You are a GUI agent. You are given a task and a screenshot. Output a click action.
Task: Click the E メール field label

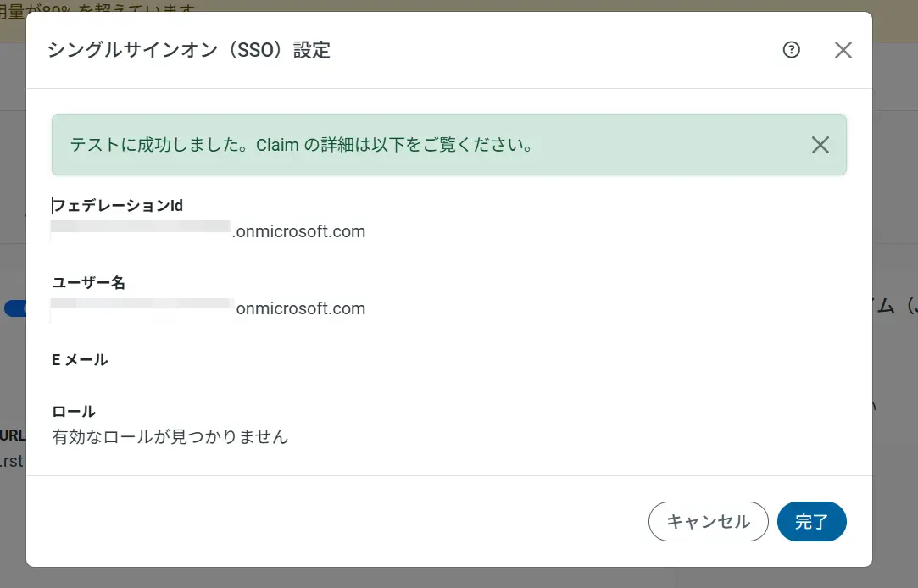[81, 359]
